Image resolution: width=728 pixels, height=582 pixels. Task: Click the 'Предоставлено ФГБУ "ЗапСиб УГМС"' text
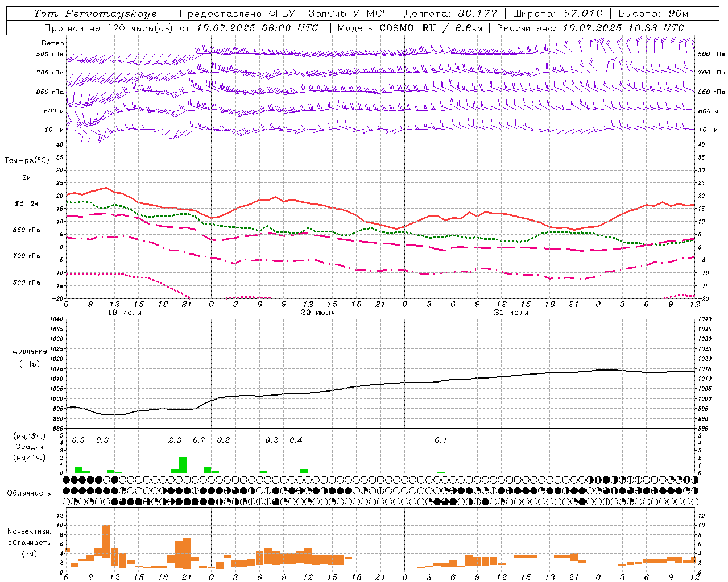click(x=283, y=14)
